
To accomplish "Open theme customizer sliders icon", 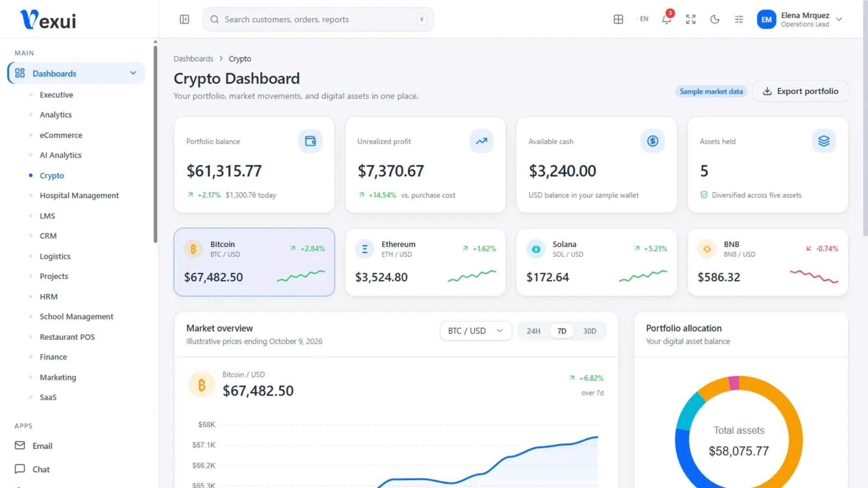I will (x=739, y=19).
